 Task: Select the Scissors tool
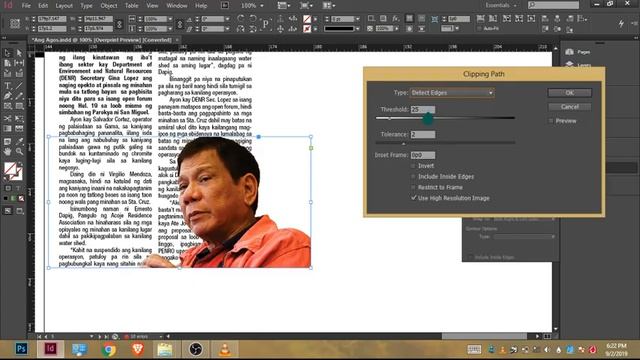(x=7, y=118)
